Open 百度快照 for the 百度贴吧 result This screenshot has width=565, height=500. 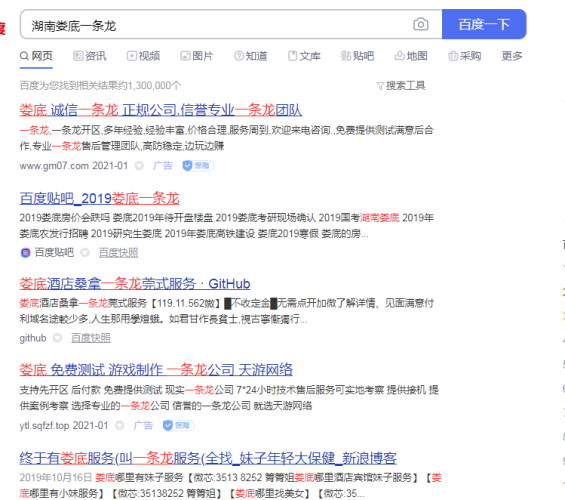coord(119,253)
